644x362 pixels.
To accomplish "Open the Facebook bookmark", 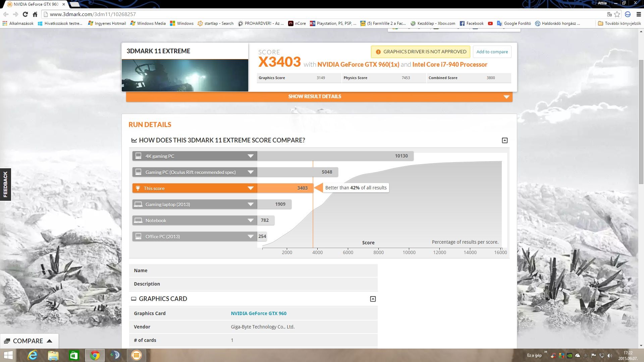I will pyautogui.click(x=472, y=23).
